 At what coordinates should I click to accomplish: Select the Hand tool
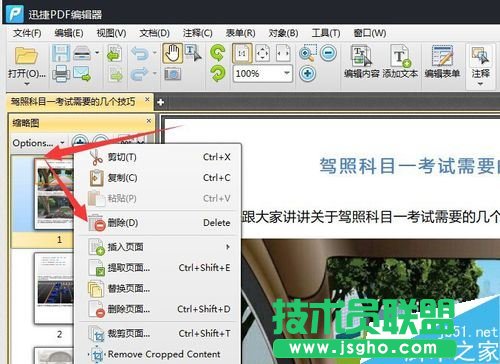pos(172,53)
